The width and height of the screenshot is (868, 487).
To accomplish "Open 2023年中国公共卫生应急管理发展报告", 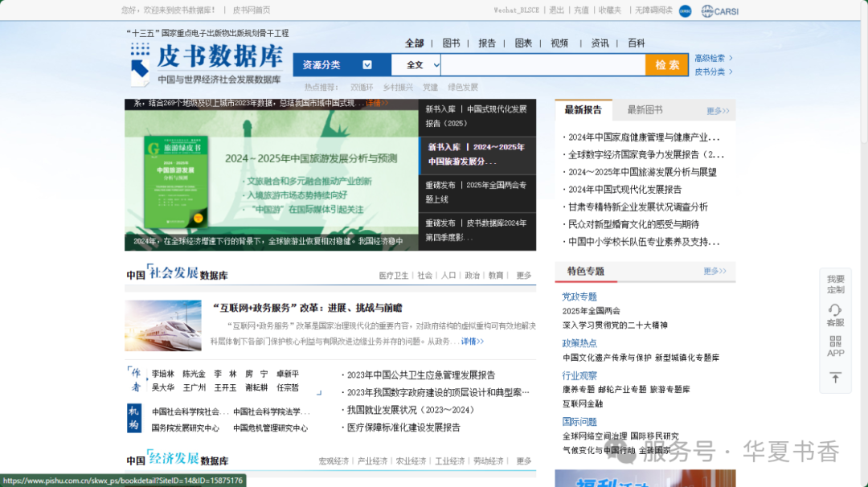I will [420, 375].
